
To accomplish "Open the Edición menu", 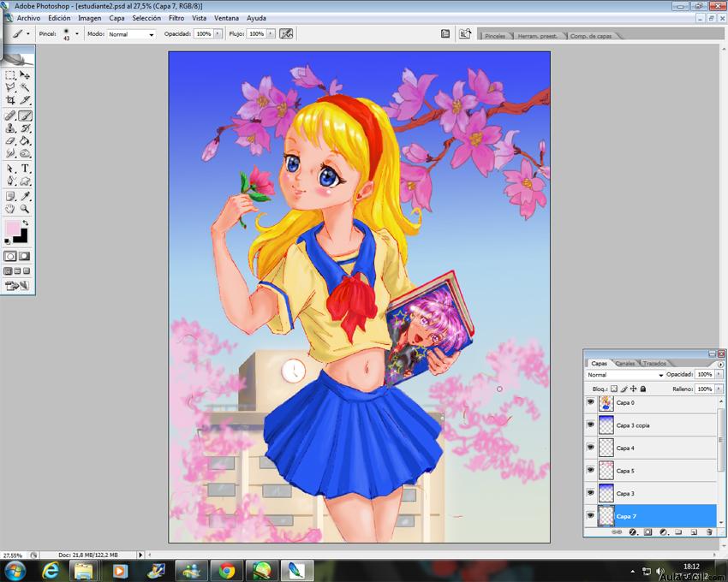I will click(59, 18).
